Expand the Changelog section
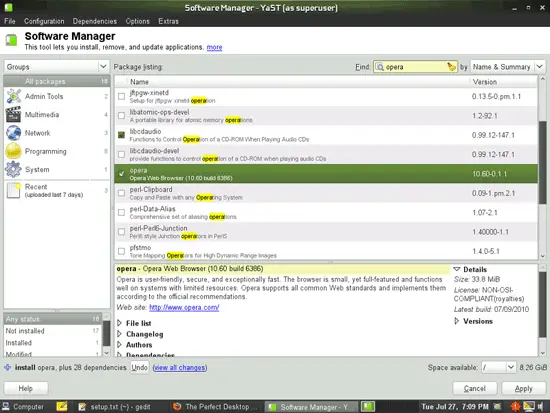550x413 pixels. (119, 334)
